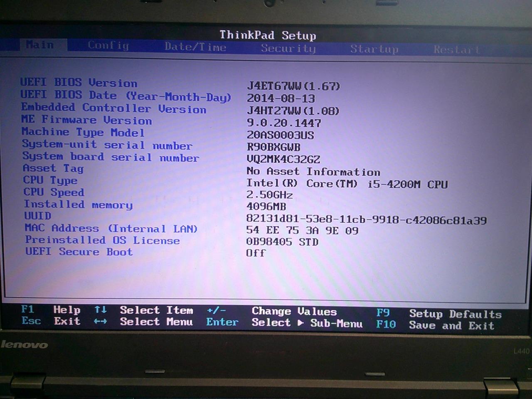
Task: Click the F10 key hint
Action: tap(386, 324)
